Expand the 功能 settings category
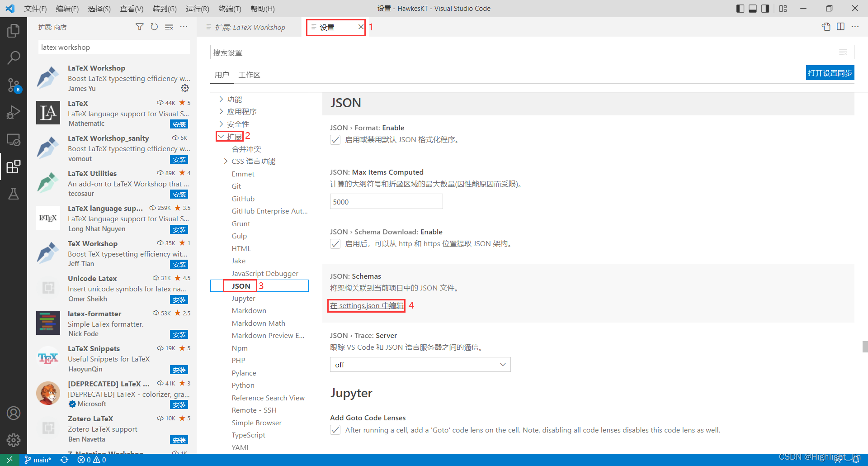The image size is (868, 466). [x=222, y=99]
